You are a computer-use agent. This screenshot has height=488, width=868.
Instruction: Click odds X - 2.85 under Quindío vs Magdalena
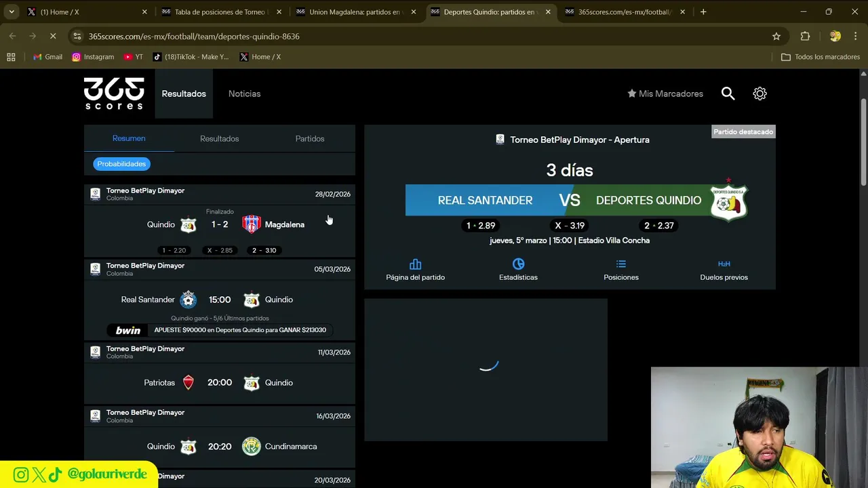point(220,250)
